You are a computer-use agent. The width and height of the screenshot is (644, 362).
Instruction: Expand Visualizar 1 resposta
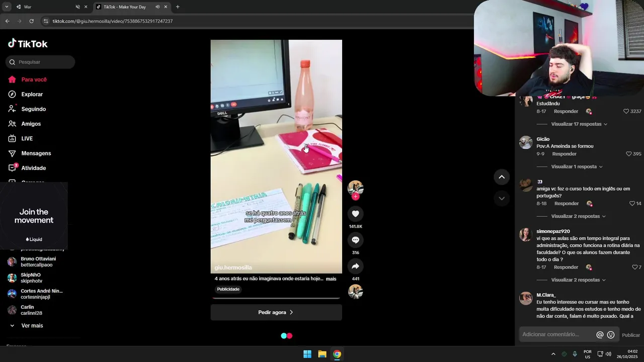point(577,166)
